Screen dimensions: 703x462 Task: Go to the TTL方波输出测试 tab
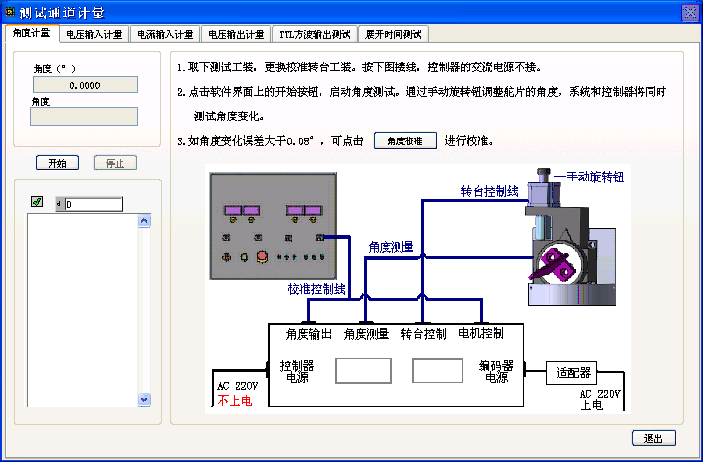[314, 34]
